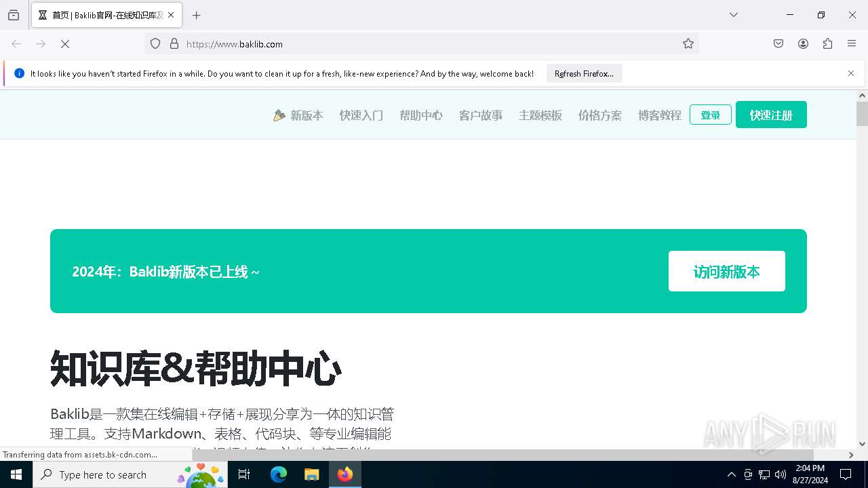Click the Refresh Firefox button
Screen dimensions: 868x488
tap(584, 74)
